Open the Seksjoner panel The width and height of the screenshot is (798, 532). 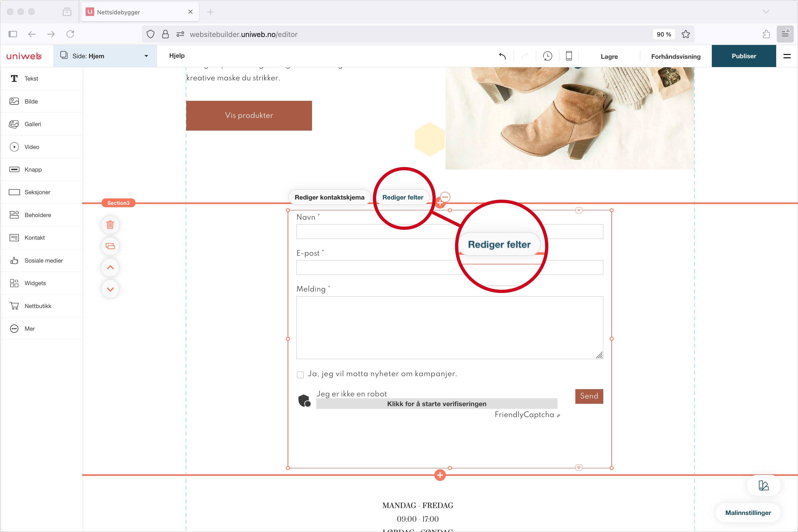[41, 192]
